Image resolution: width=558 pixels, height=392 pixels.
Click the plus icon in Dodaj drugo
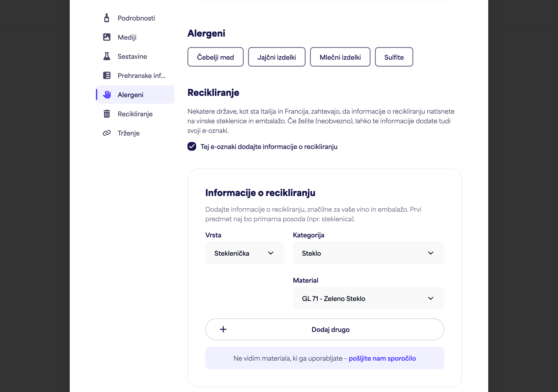pyautogui.click(x=223, y=329)
